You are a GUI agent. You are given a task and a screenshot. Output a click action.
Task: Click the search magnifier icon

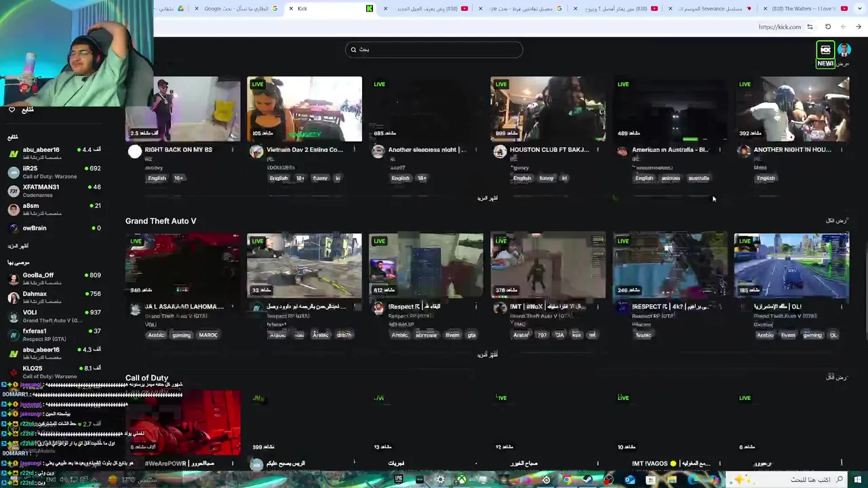[353, 49]
